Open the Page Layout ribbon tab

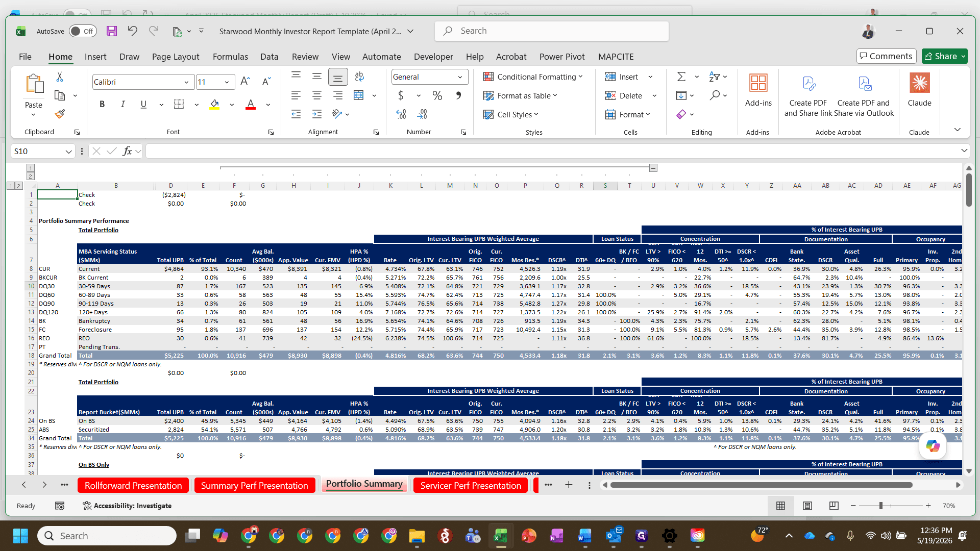coord(176,57)
